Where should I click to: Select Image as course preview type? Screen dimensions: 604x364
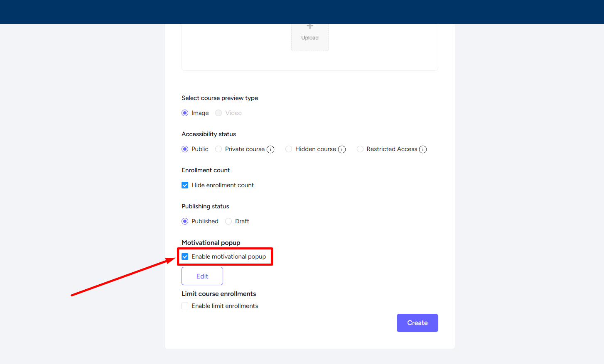[185, 113]
